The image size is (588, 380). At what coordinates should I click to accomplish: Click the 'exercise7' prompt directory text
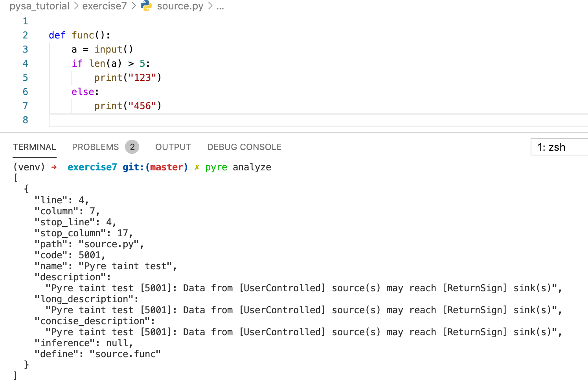[92, 167]
